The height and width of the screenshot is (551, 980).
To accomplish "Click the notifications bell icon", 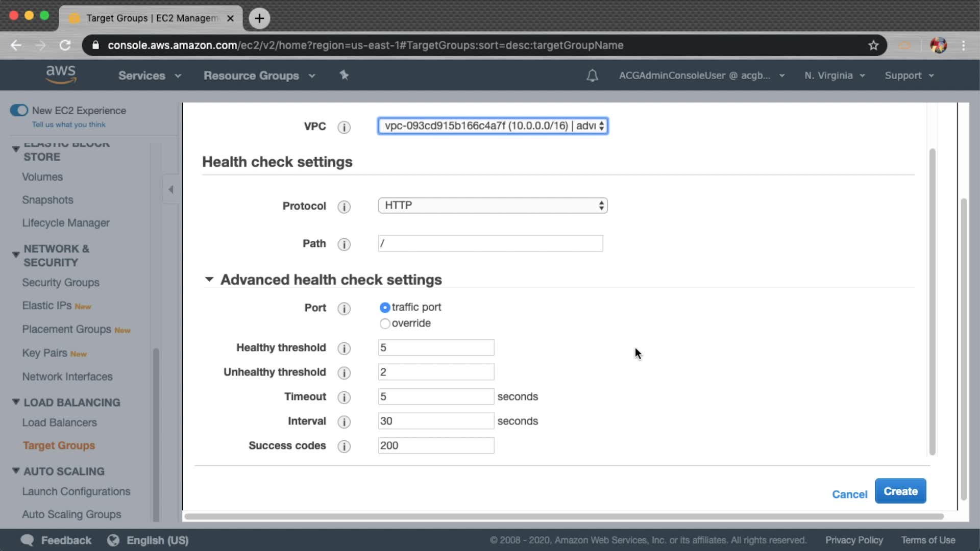I will coord(592,76).
